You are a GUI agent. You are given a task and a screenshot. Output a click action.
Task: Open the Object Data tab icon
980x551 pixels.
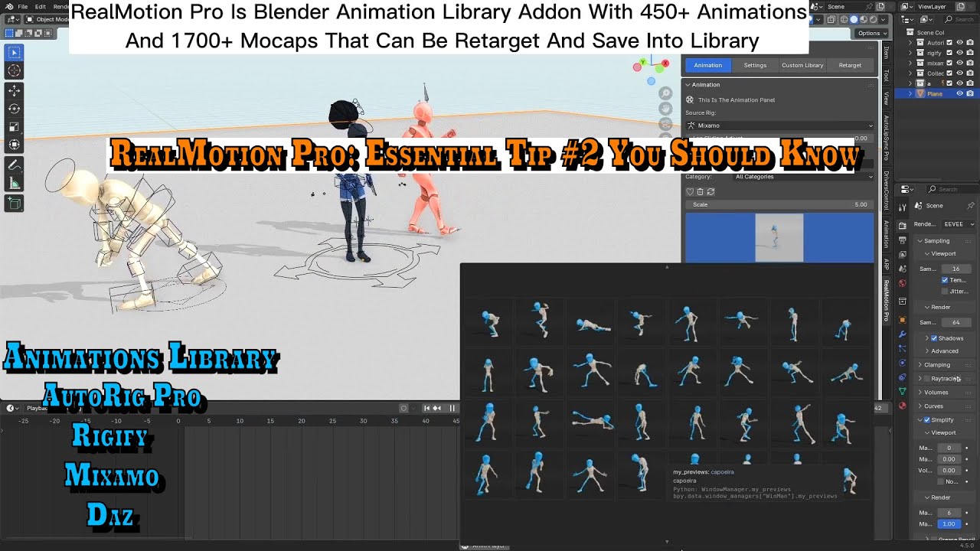903,391
